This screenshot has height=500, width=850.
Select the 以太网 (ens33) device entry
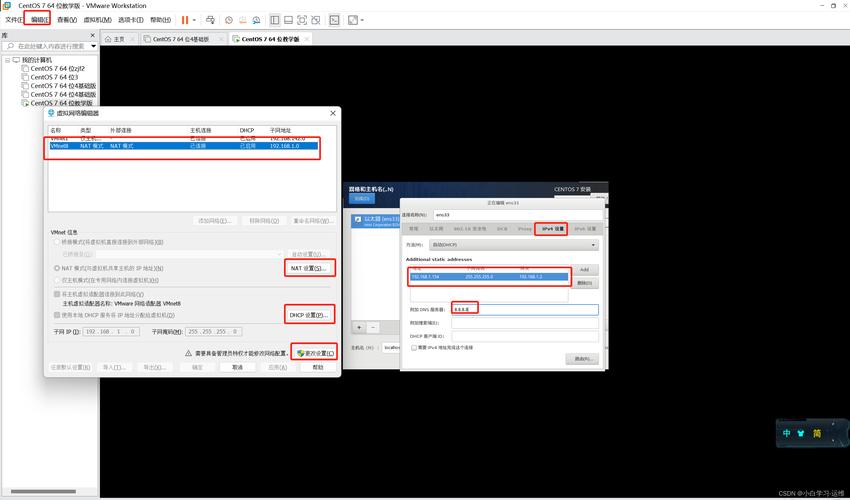tap(376, 221)
